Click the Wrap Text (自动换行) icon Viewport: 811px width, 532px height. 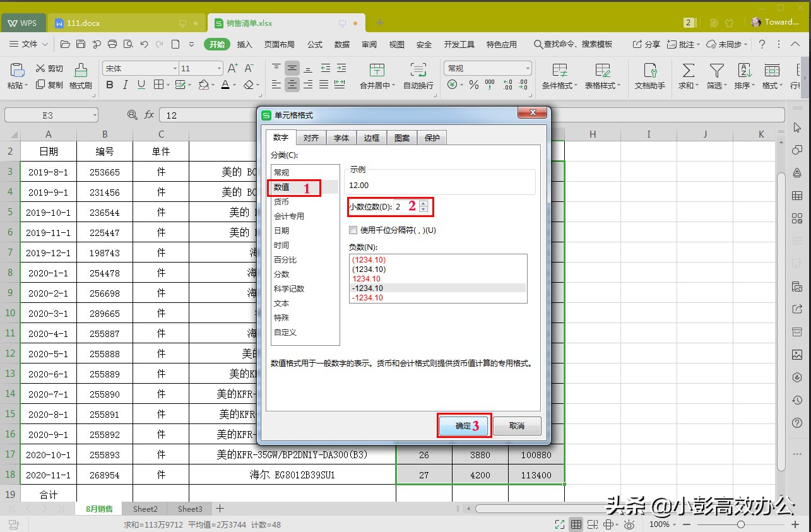coord(418,71)
